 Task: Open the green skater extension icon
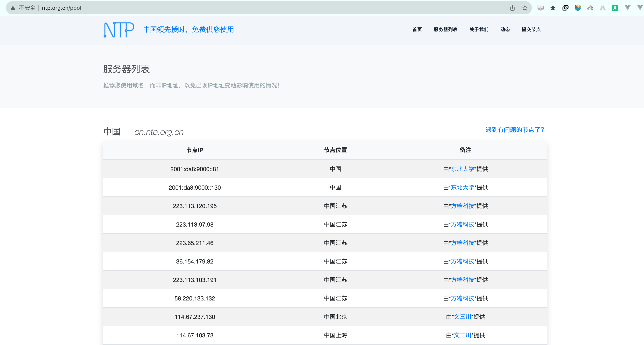[x=615, y=8]
